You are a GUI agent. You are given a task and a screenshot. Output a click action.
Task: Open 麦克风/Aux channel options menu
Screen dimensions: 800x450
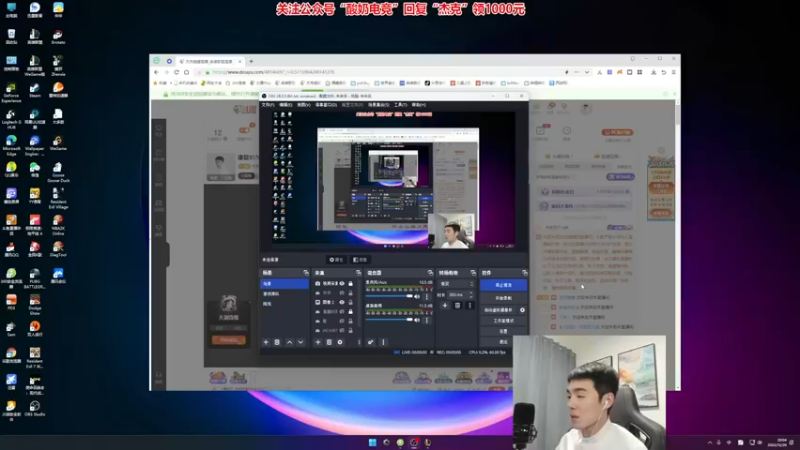(x=427, y=296)
